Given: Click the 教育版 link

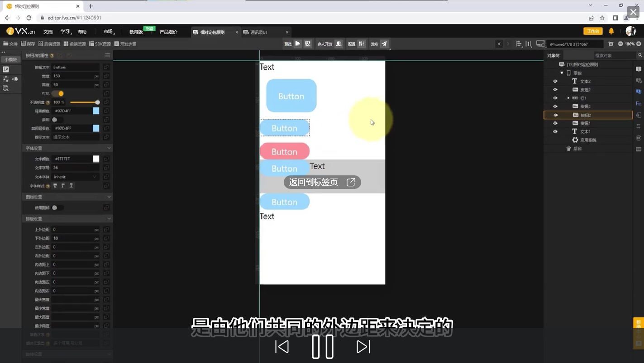Looking at the screenshot, I should click(136, 32).
